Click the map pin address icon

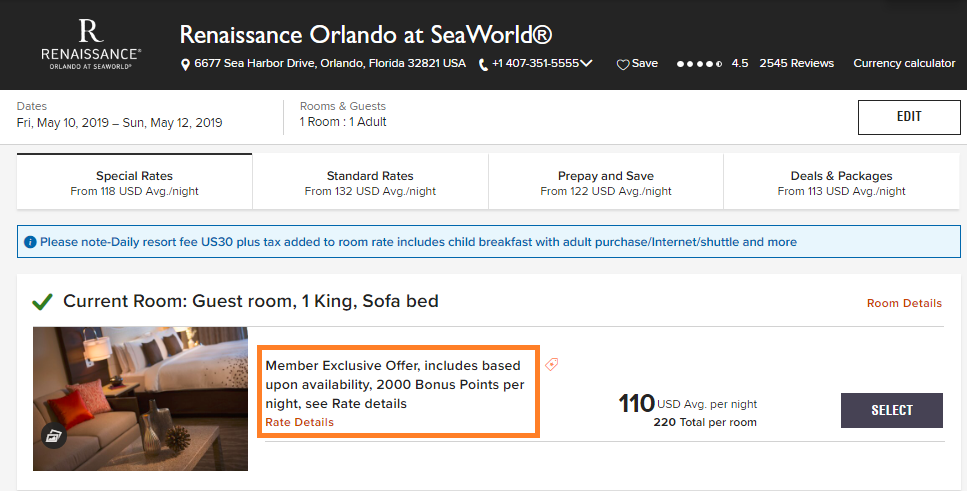[x=185, y=64]
